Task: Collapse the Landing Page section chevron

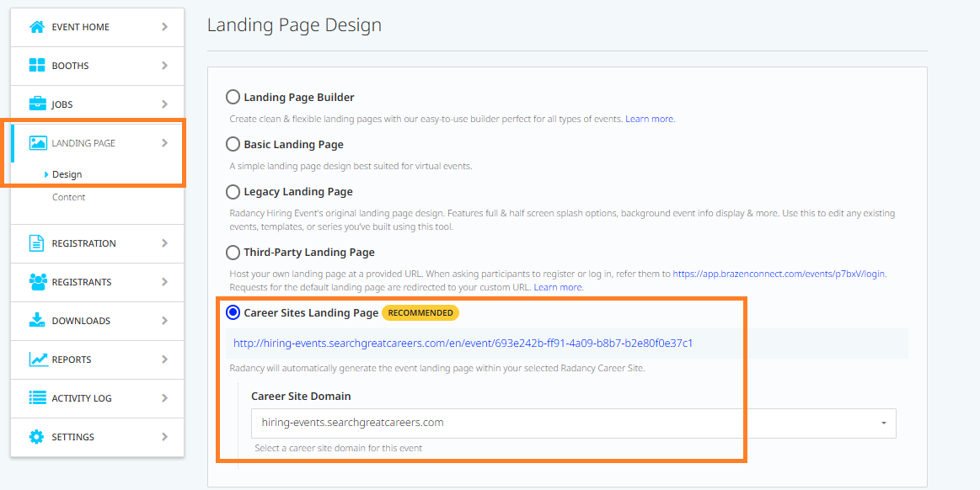Action: tap(164, 143)
